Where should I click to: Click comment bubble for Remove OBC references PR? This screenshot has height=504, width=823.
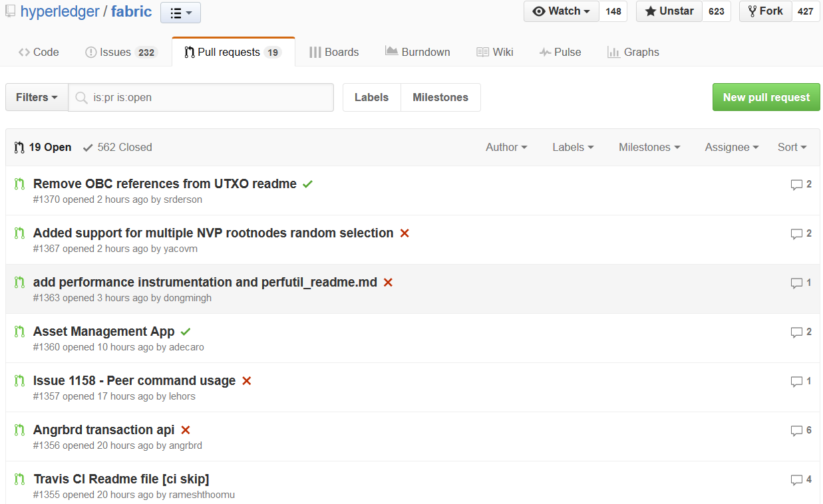[796, 185]
